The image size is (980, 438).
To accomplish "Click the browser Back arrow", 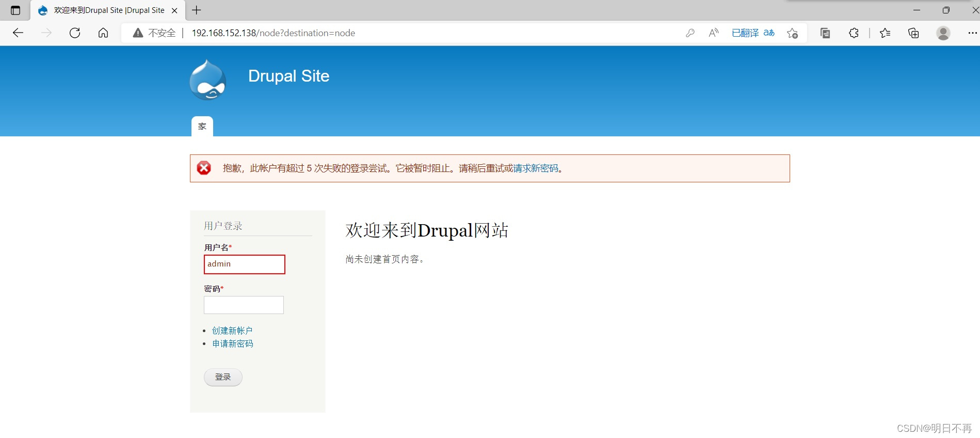I will point(18,33).
